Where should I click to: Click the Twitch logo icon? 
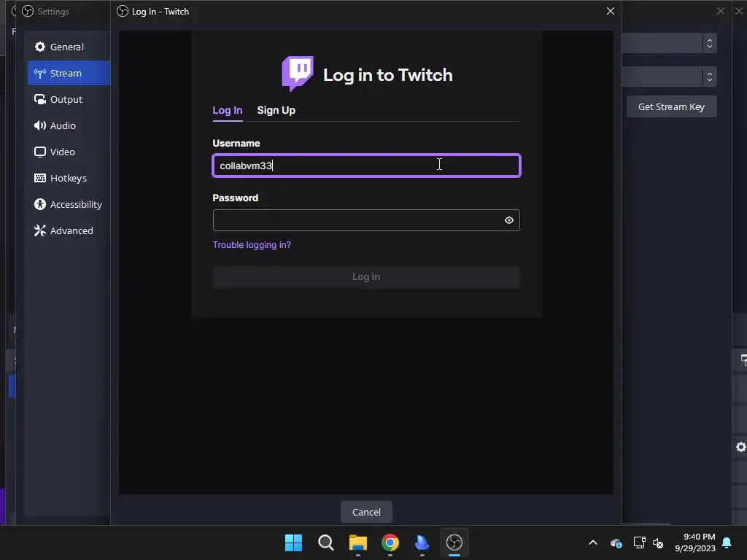click(298, 74)
